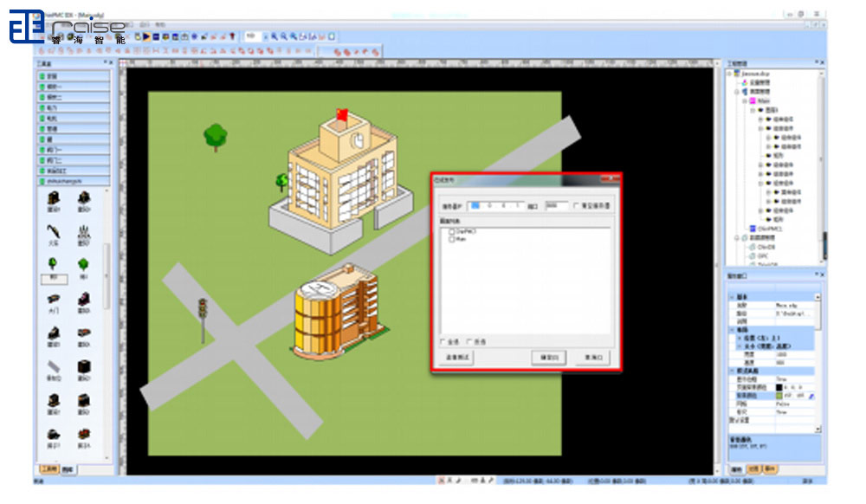Open the zoom percentage dropdown arrow
Image resolution: width=866 pixels, height=504 pixels.
click(265, 36)
